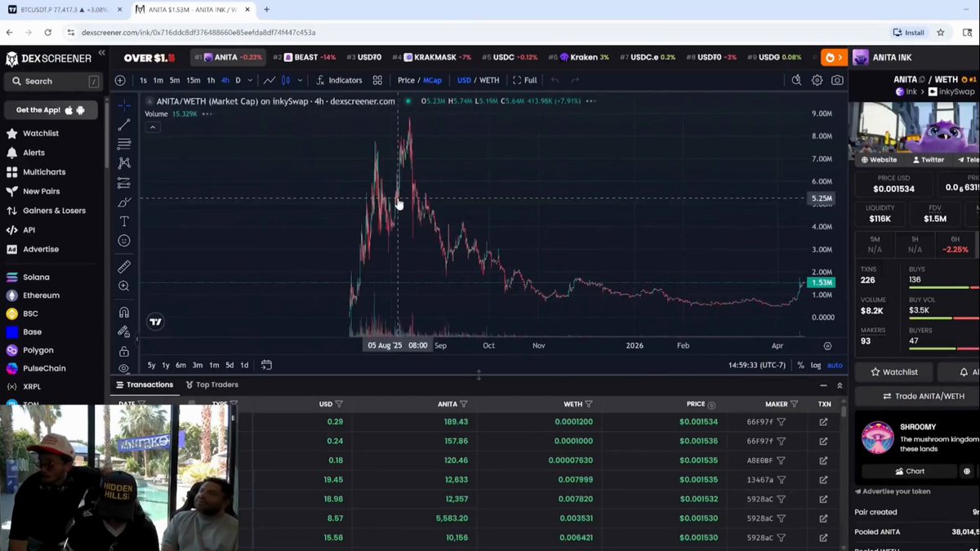
Task: Select the Solana chain in sidebar
Action: tap(36, 277)
